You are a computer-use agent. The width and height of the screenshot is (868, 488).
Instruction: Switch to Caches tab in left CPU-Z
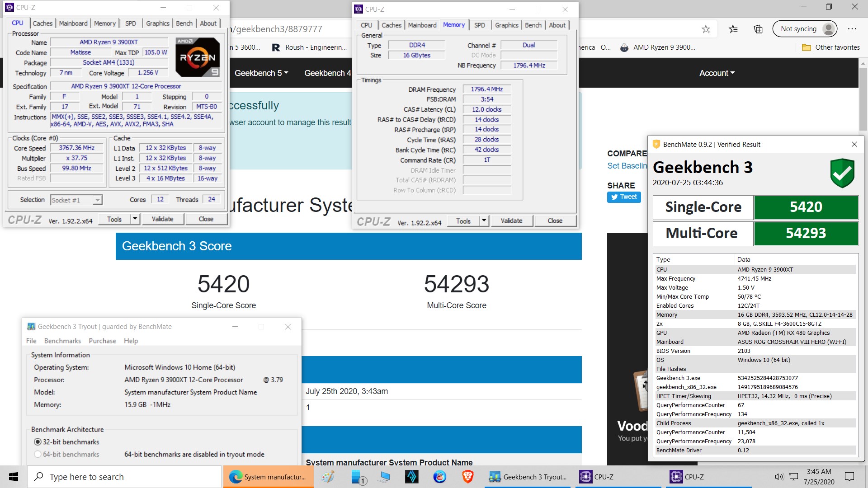pos(42,23)
